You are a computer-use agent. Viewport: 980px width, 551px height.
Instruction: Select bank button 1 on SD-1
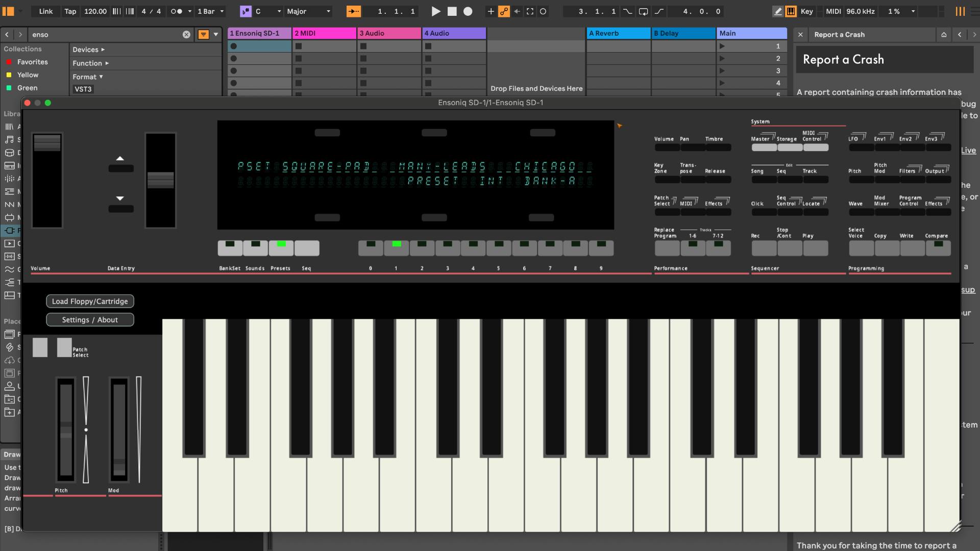pos(396,248)
